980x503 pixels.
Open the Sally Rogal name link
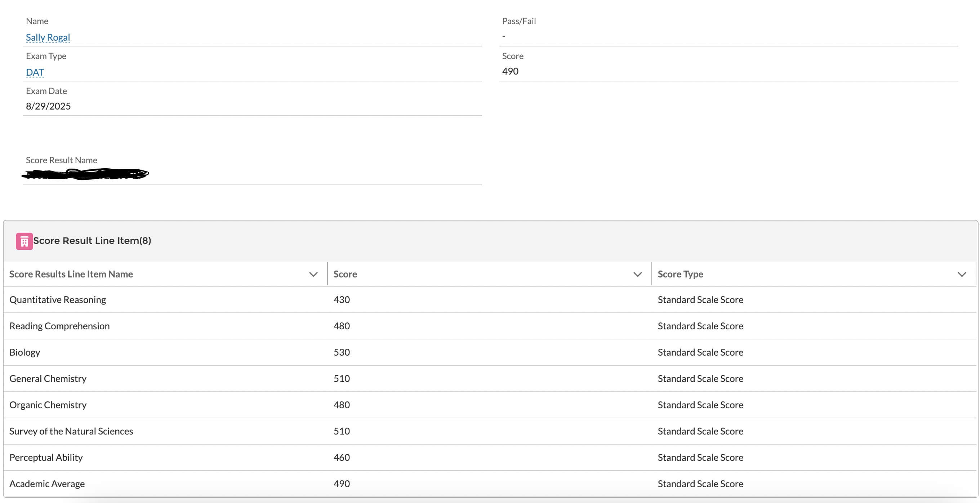(48, 37)
